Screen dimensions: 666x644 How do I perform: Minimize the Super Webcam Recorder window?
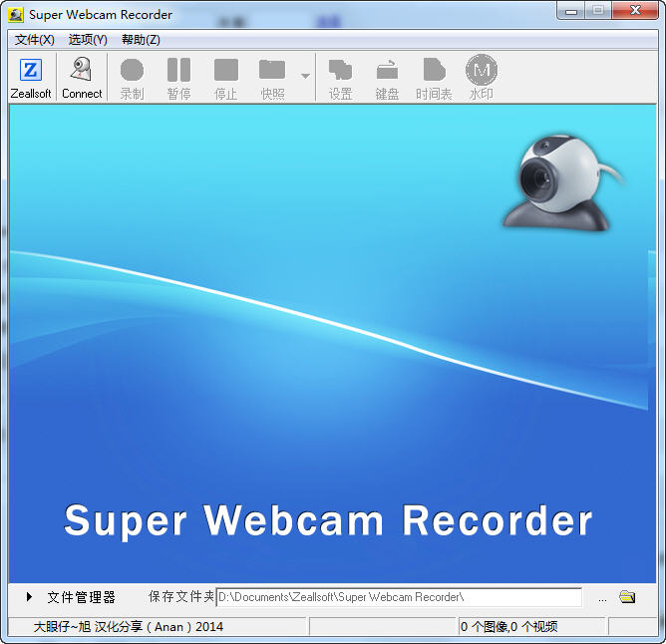coord(571,11)
